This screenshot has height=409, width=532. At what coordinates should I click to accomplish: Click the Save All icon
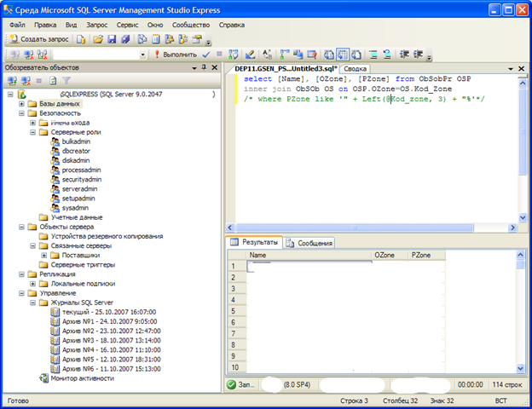click(x=125, y=39)
